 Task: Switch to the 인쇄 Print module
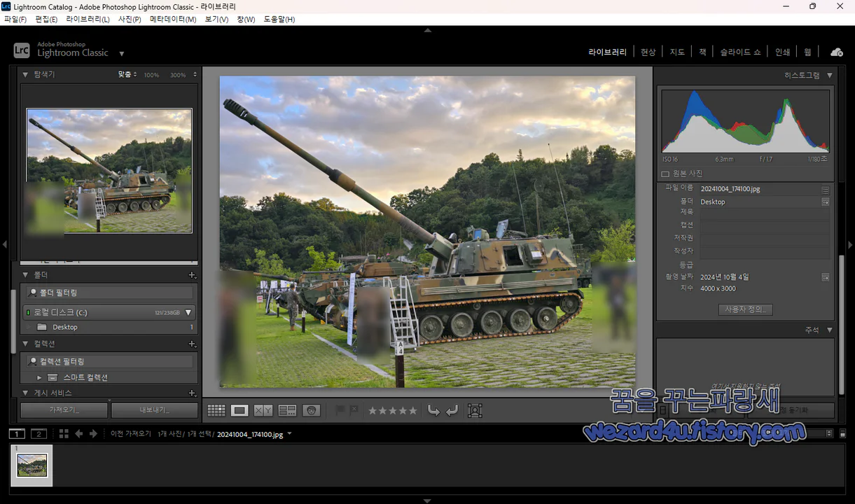tap(782, 52)
